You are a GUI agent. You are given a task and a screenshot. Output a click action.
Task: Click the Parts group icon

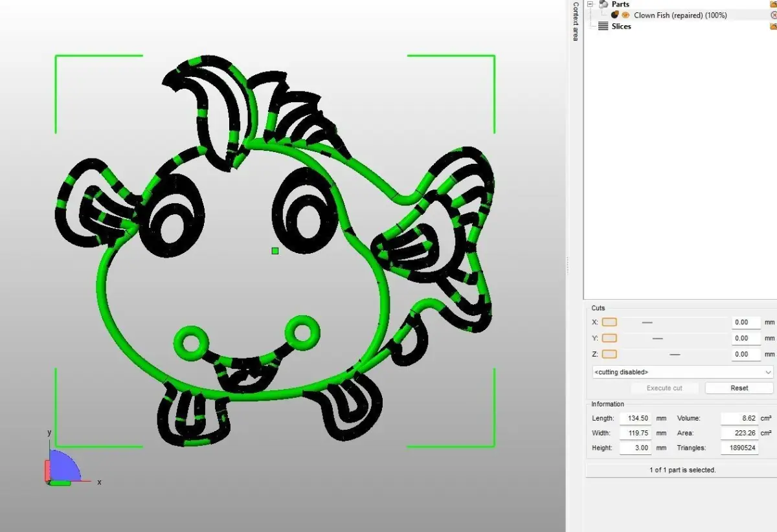pyautogui.click(x=603, y=4)
